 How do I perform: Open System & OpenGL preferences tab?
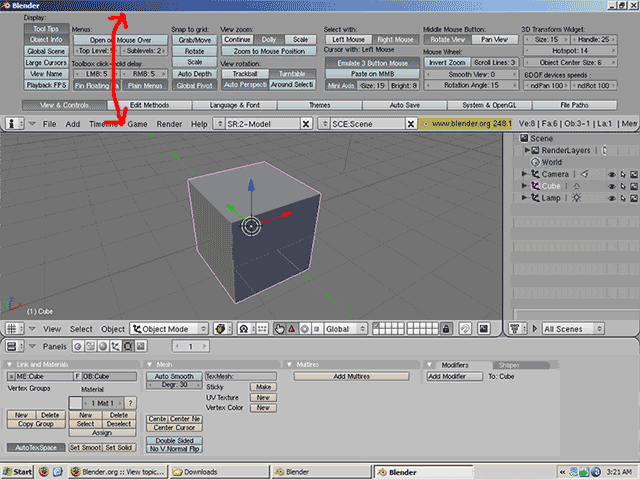[489, 105]
